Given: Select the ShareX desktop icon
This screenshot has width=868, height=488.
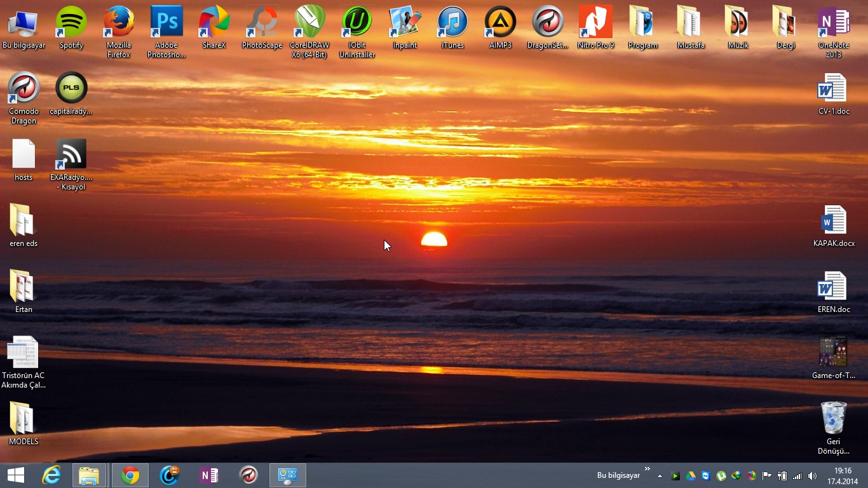Looking at the screenshot, I should pos(214,28).
